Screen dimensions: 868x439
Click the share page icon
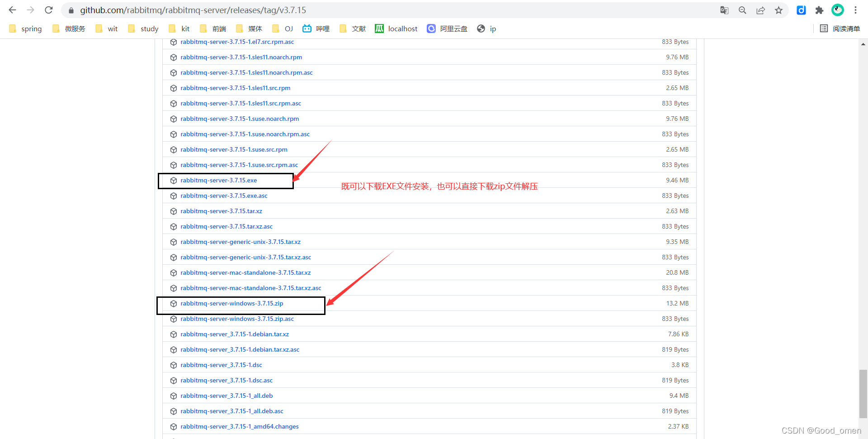tap(760, 10)
